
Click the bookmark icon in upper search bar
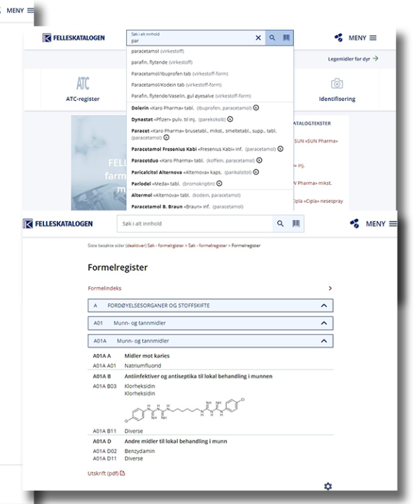[286, 38]
